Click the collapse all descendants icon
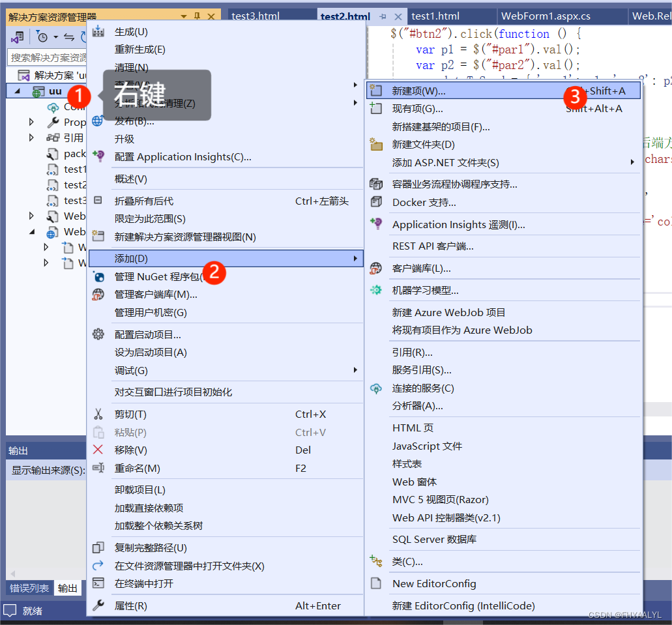Image resolution: width=672 pixels, height=625 pixels. coord(98,200)
